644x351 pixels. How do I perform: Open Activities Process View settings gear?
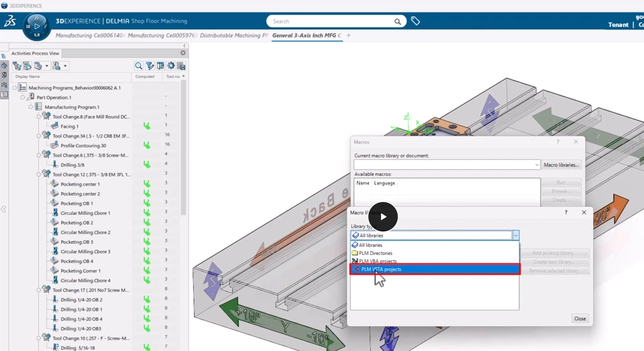click(182, 53)
